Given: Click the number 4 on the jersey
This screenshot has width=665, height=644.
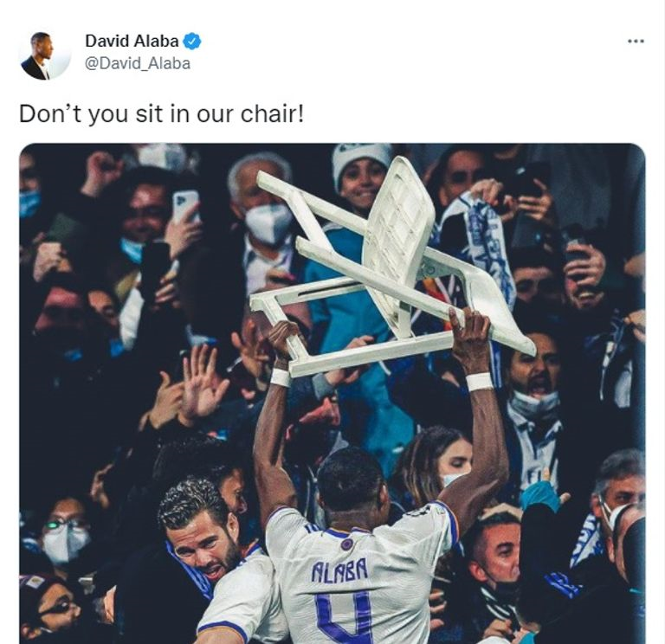Looking at the screenshot, I should (345, 618).
